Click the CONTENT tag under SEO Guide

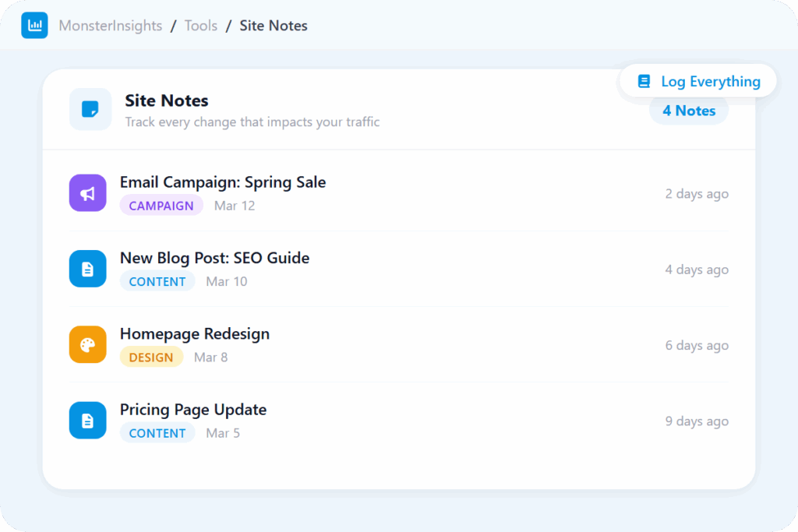tap(157, 281)
